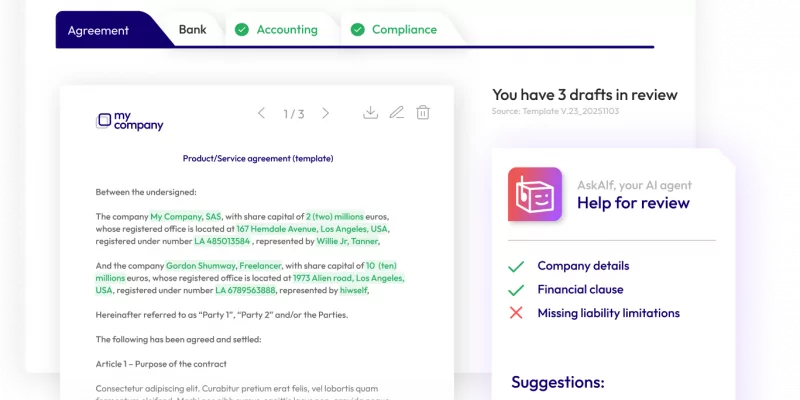Click Accounting tab green checkmark icon

(x=242, y=30)
